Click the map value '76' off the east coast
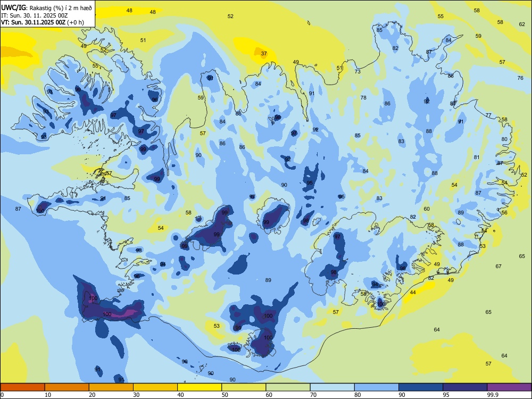 click(520, 78)
